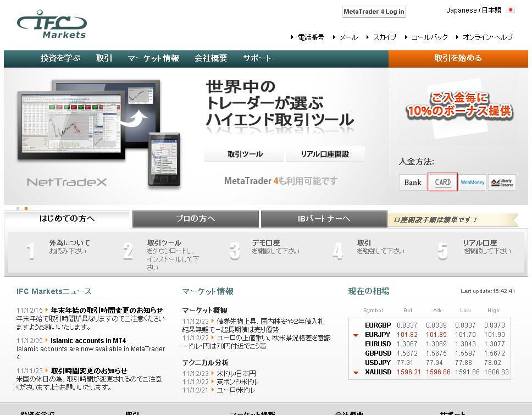Click the EURJPY ask value 101.85
This screenshot has height=415, width=532.
pos(436,335)
